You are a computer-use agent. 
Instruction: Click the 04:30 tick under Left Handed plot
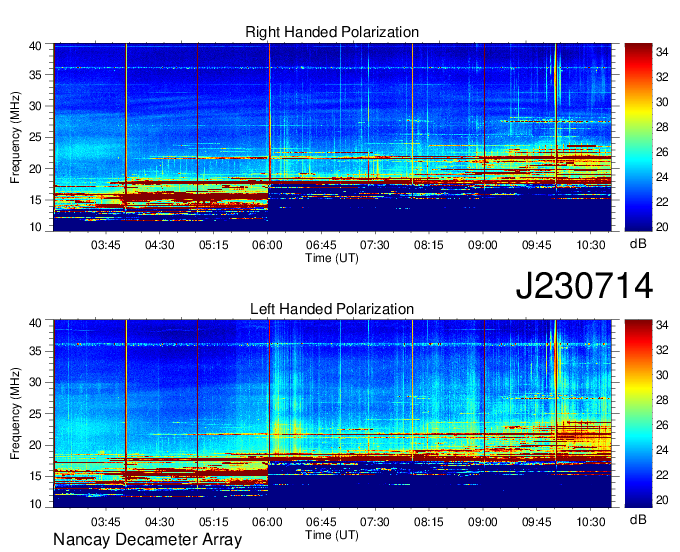[x=160, y=522]
